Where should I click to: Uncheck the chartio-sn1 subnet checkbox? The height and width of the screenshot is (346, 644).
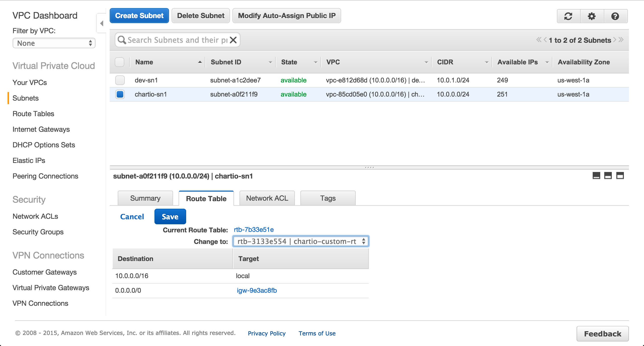click(x=120, y=94)
